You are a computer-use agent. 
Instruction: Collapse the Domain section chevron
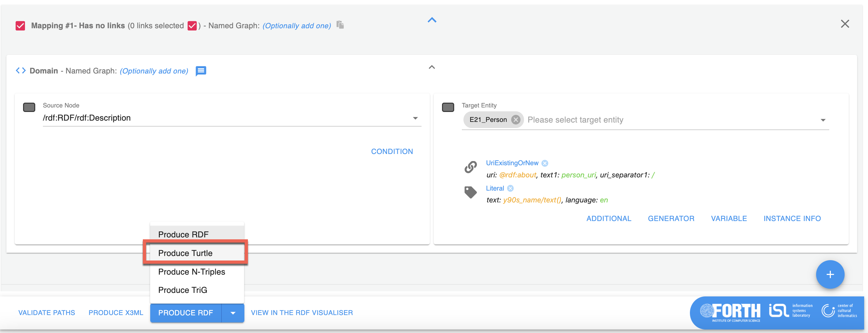tap(432, 67)
